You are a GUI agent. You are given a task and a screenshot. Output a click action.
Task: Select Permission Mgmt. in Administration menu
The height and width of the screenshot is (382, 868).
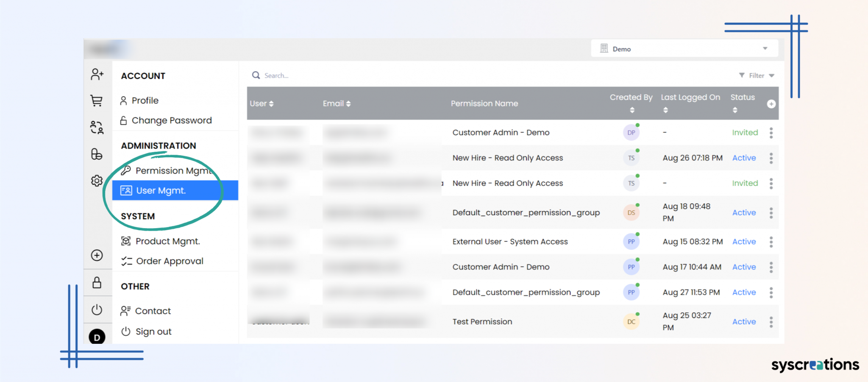(x=169, y=170)
